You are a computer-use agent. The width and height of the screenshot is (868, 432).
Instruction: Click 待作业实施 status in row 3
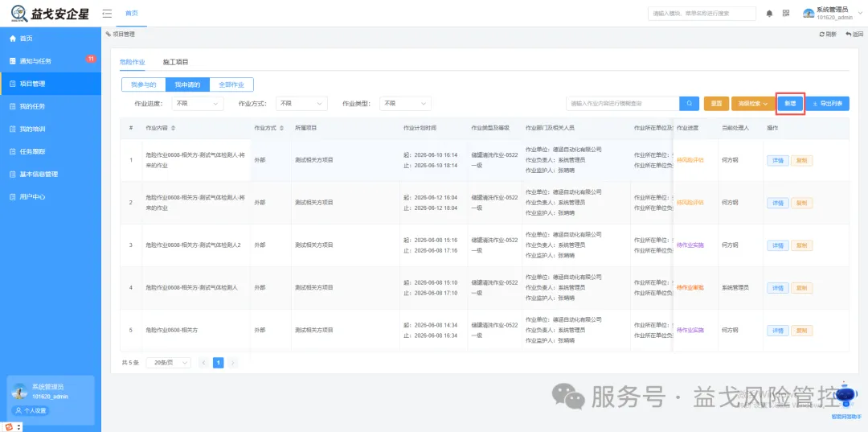click(x=690, y=245)
